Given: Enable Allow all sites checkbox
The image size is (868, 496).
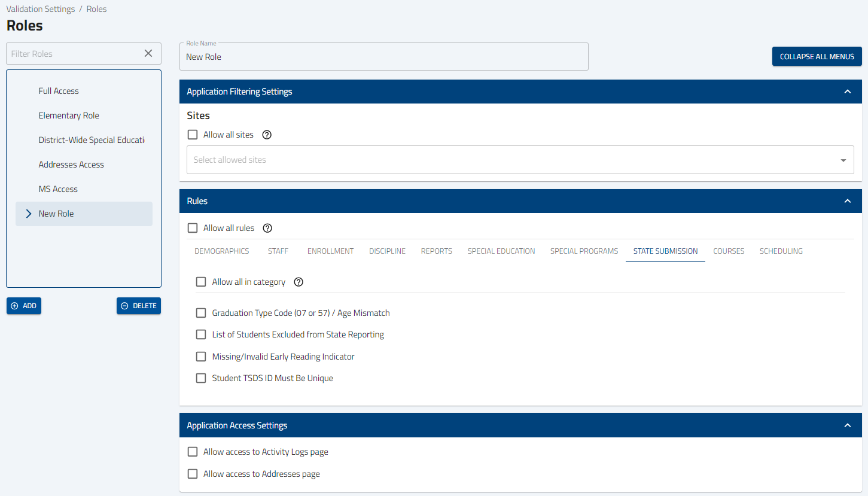Looking at the screenshot, I should pyautogui.click(x=193, y=135).
